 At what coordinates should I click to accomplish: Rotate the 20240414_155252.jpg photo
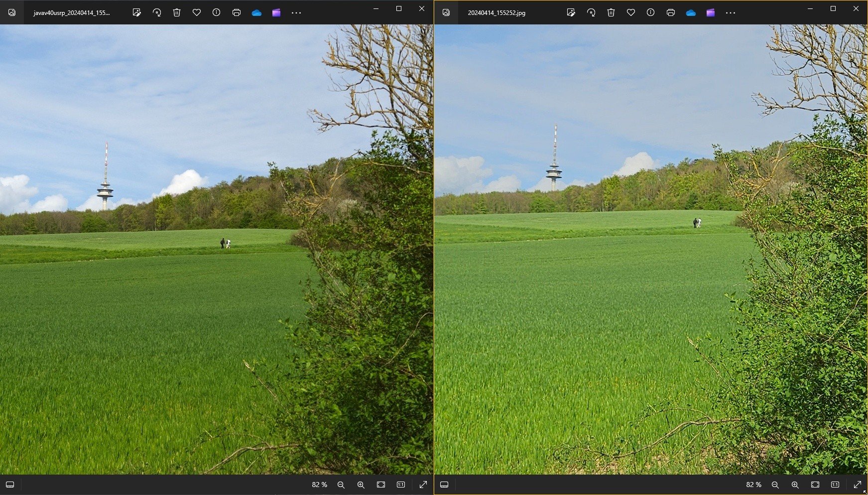[x=591, y=12]
